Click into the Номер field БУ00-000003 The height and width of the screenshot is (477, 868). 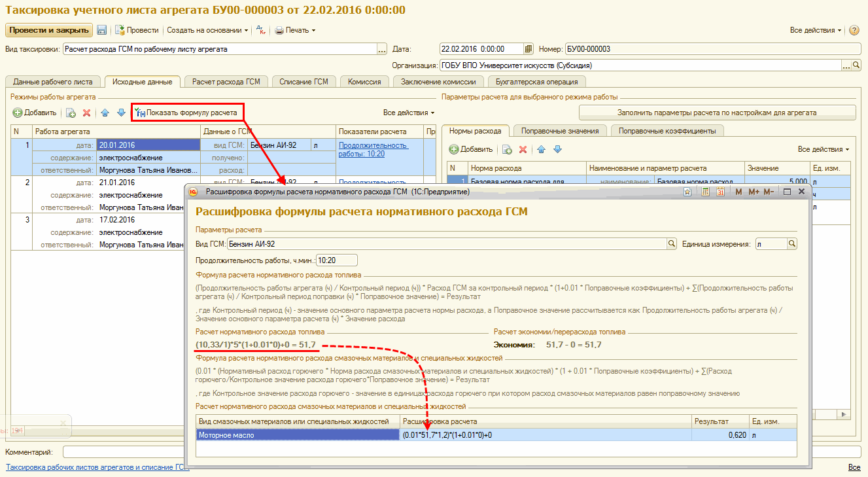tap(713, 49)
